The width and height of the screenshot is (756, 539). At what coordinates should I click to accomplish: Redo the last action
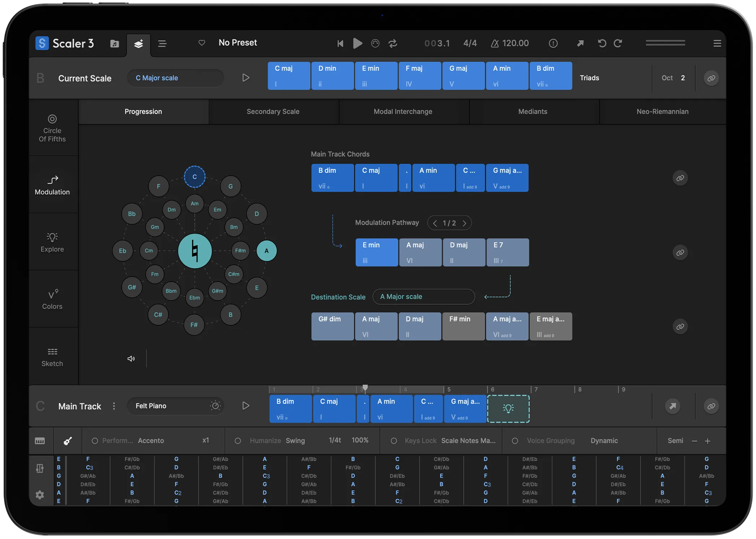pos(618,44)
